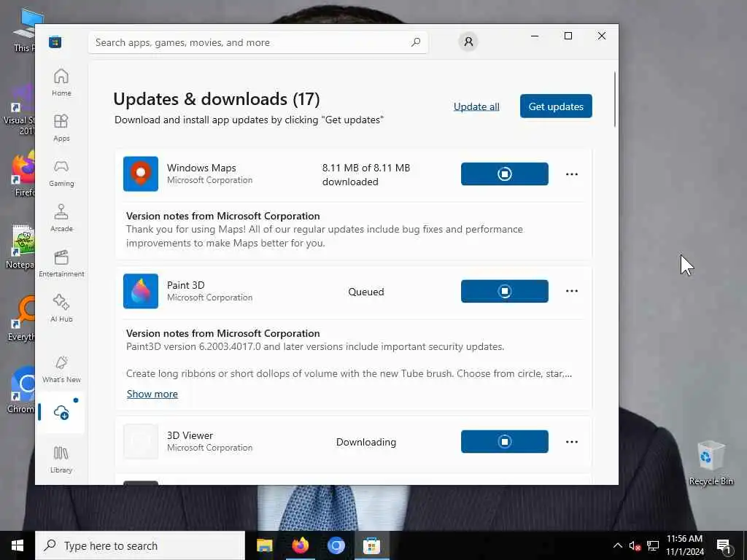
Task: Stop the Windows Maps download
Action: click(x=505, y=174)
